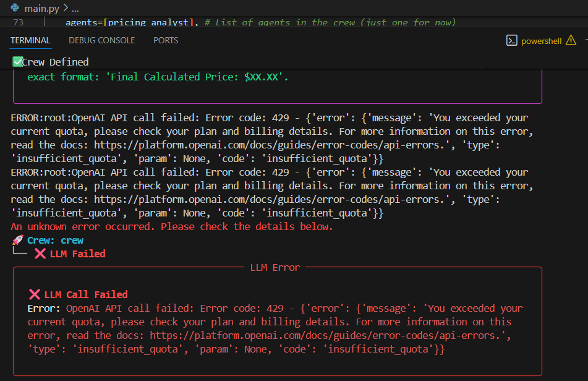
Task: Click the powershell warning triangle icon
Action: tap(571, 40)
